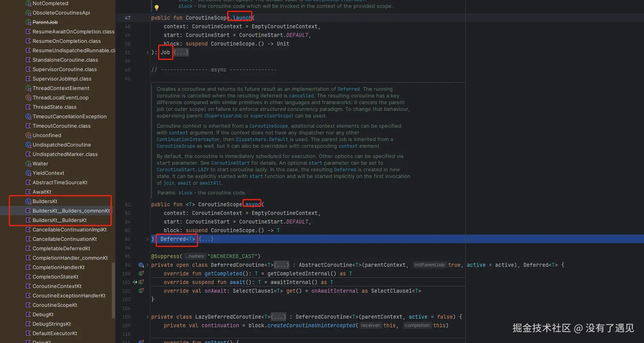The width and height of the screenshot is (644, 343).
Task: Click the 'receiver:' inlay hint
Action: click(371, 325)
